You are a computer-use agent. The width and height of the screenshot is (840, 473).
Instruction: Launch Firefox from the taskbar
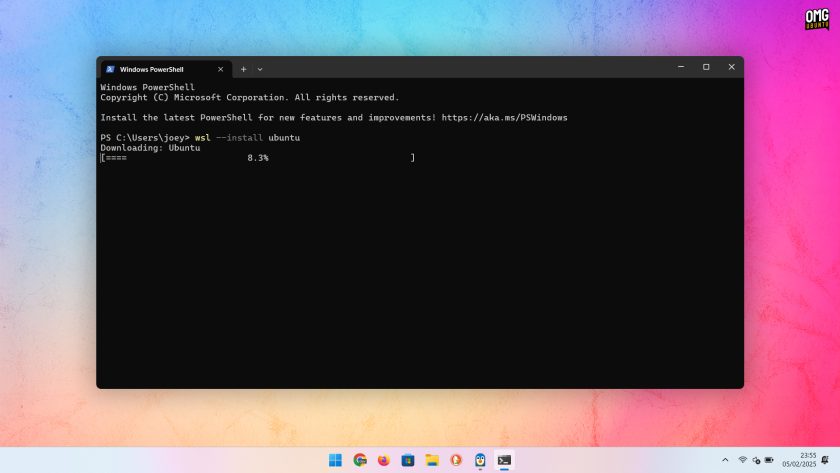[x=384, y=460]
